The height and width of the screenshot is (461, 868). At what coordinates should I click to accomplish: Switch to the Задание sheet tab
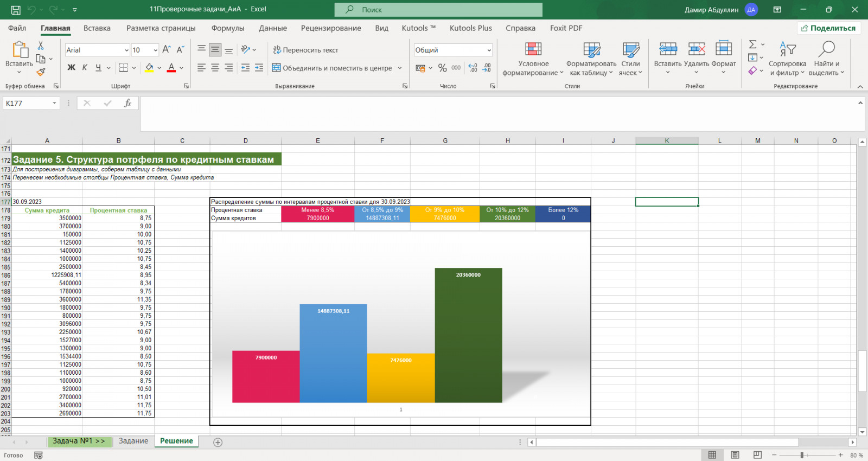pyautogui.click(x=133, y=441)
